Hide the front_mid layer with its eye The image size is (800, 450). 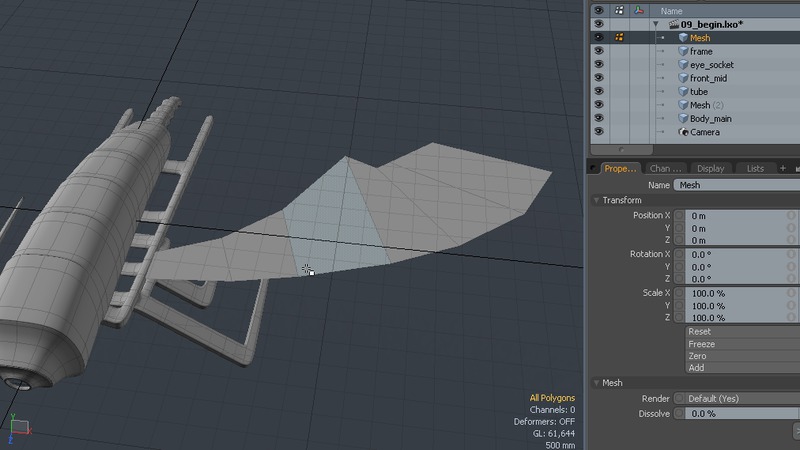598,78
